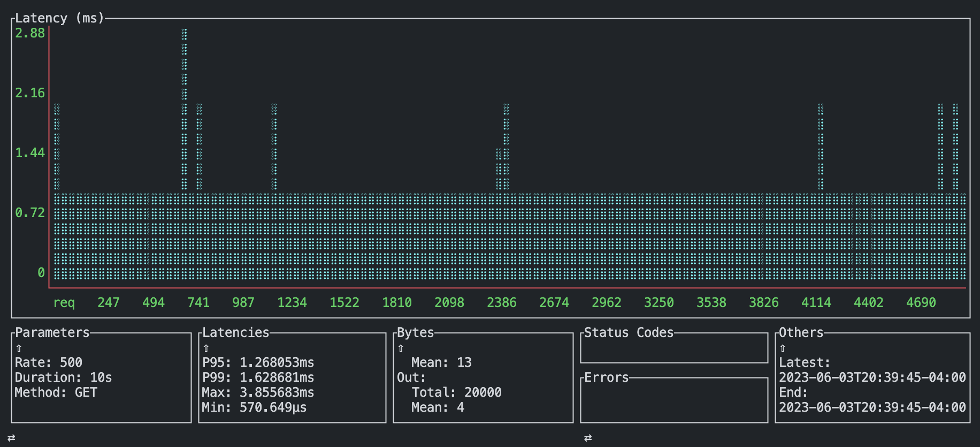Viewport: 980px width, 447px height.
Task: Select the 1.44 y-axis label
Action: 30,153
